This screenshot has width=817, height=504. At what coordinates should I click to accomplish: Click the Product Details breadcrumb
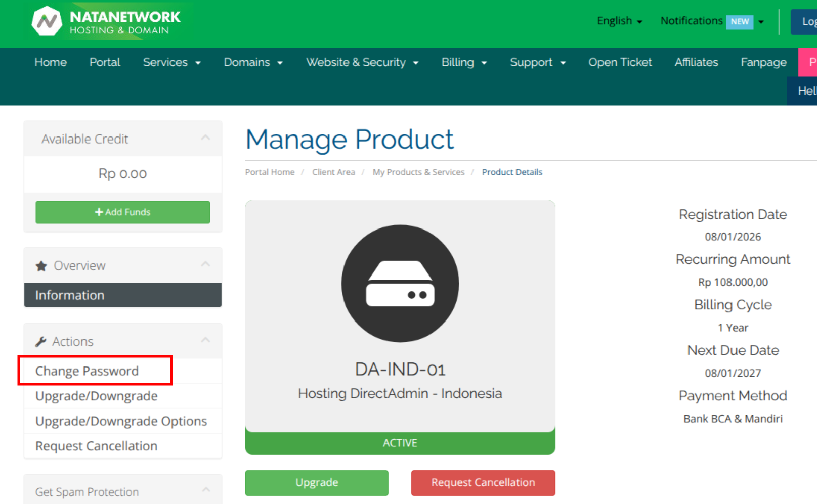coord(512,172)
